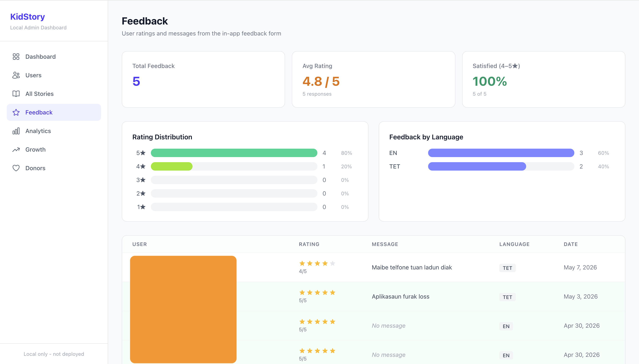Click the 4★ label in distribution
The height and width of the screenshot is (364, 639).
pyautogui.click(x=141, y=167)
